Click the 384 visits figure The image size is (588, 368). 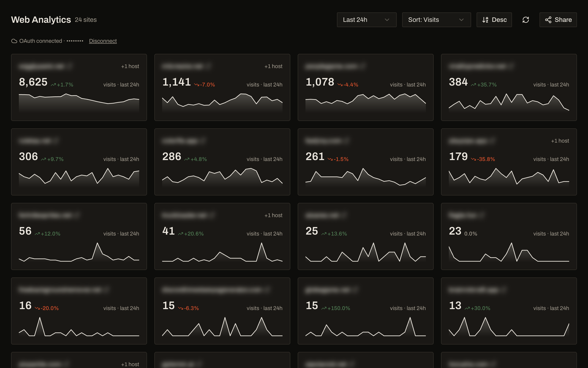pyautogui.click(x=458, y=82)
